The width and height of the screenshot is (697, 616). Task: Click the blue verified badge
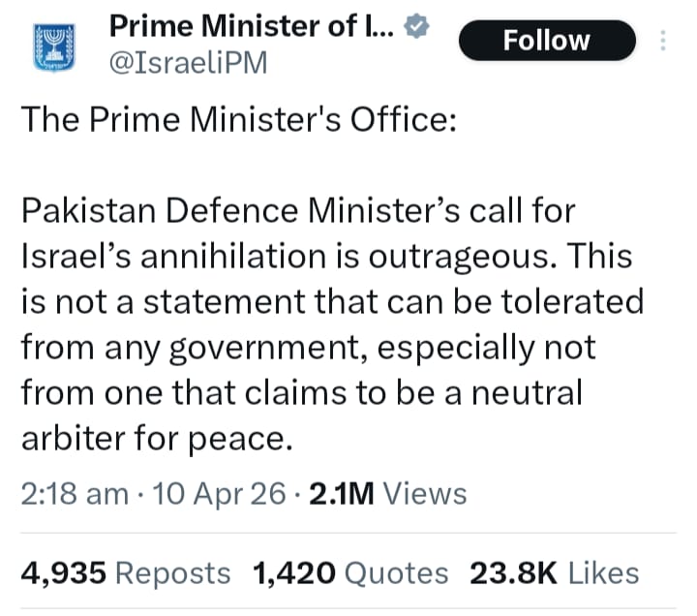tap(416, 28)
